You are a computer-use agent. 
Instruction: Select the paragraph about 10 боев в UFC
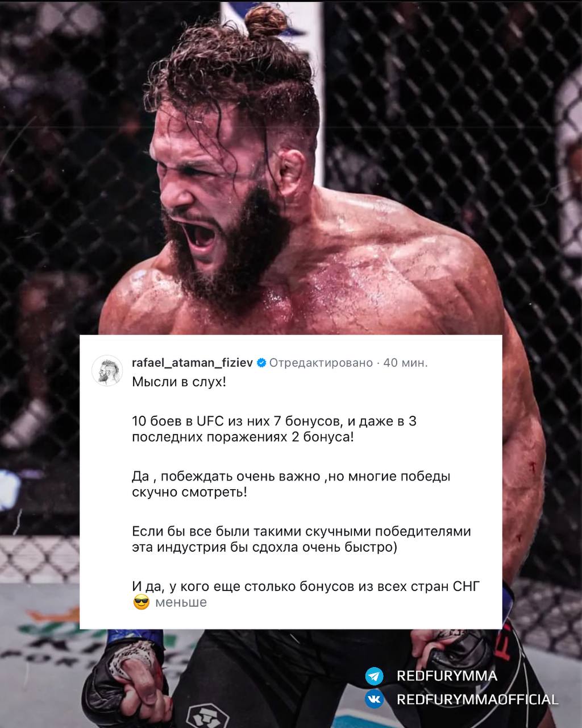[275, 429]
